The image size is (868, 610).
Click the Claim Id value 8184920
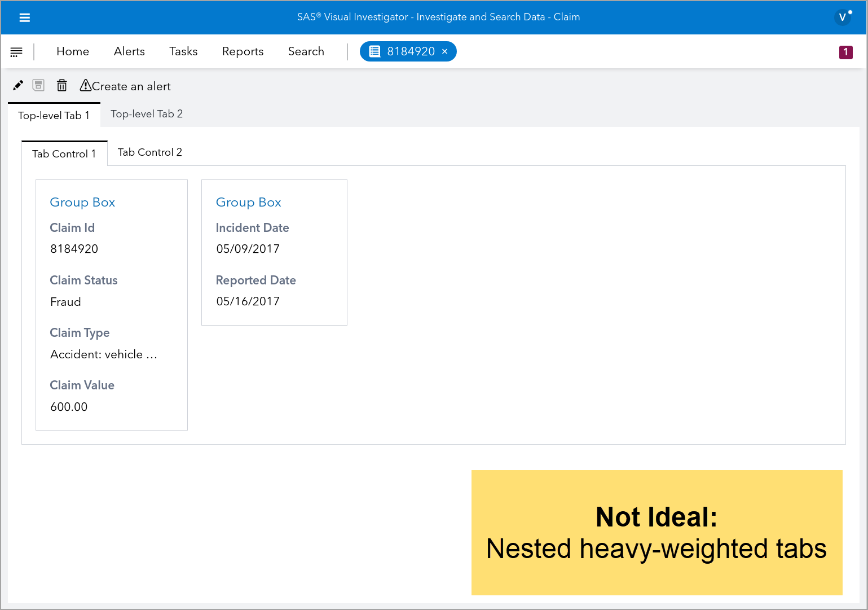pyautogui.click(x=74, y=249)
